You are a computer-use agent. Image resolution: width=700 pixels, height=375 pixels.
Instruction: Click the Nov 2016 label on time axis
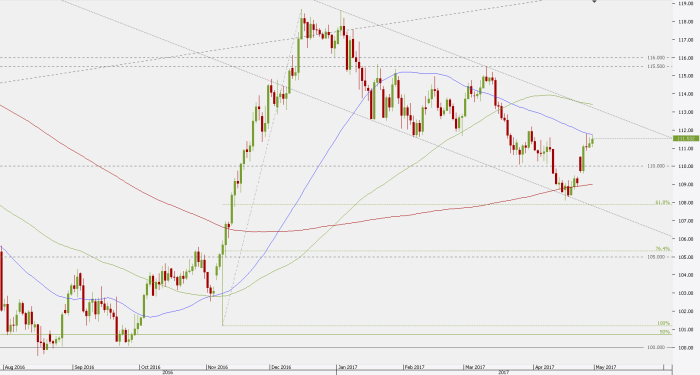pos(218,367)
